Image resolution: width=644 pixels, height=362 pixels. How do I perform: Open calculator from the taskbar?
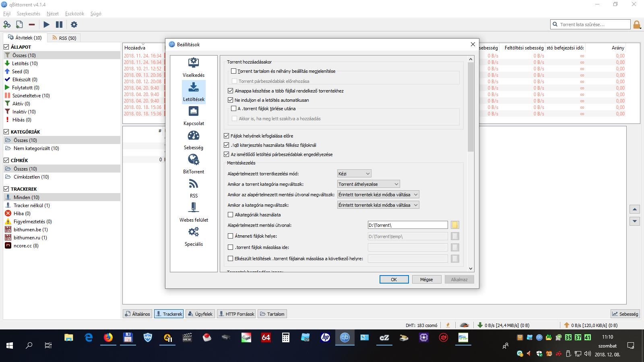click(x=286, y=337)
